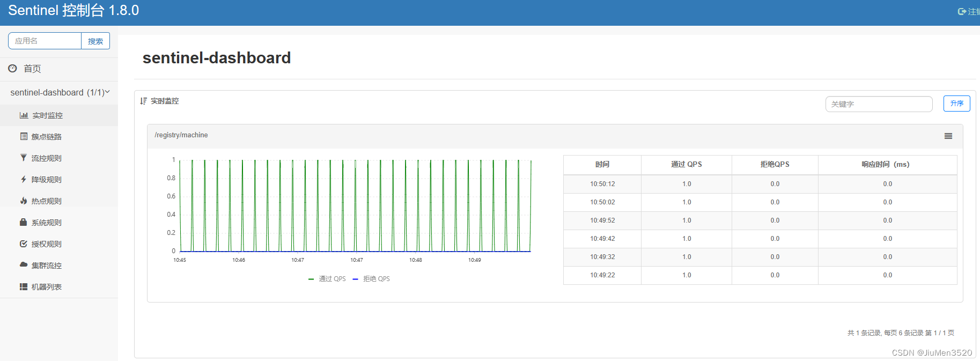Select 实时监控 in the sidebar
980x361 pixels.
click(47, 115)
